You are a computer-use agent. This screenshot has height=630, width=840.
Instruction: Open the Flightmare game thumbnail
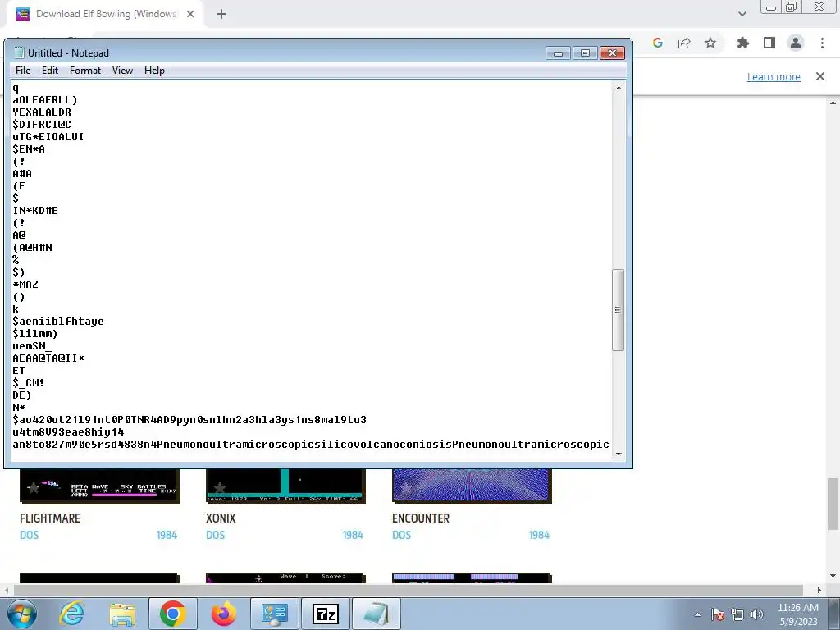99,486
